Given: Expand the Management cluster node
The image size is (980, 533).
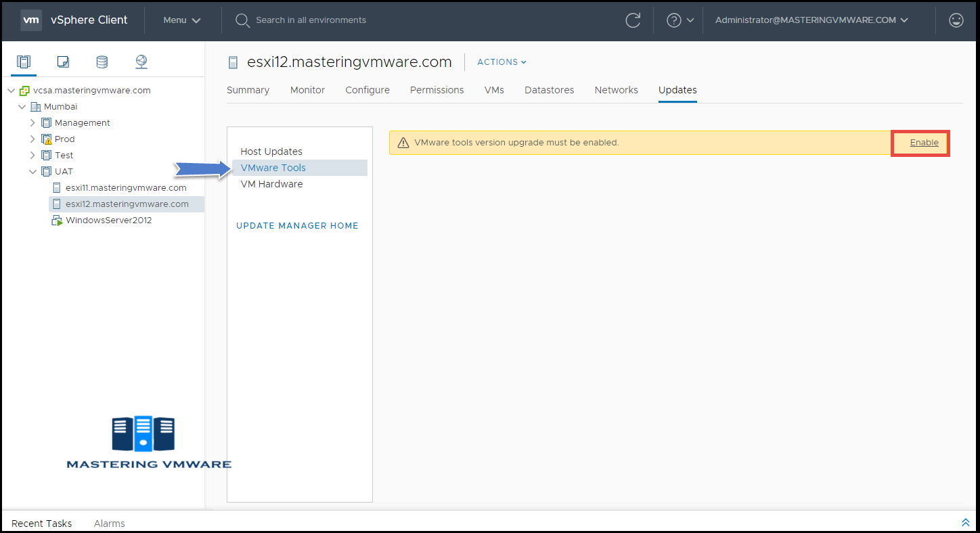Looking at the screenshot, I should tap(32, 122).
